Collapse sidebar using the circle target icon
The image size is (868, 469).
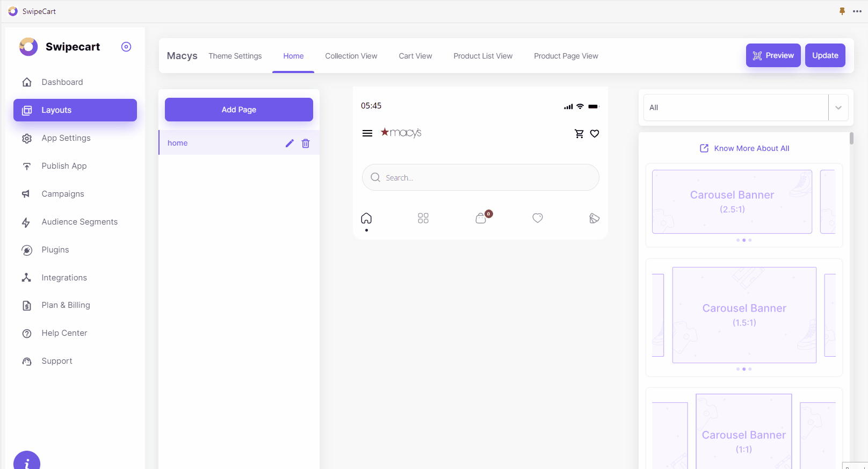click(x=126, y=47)
